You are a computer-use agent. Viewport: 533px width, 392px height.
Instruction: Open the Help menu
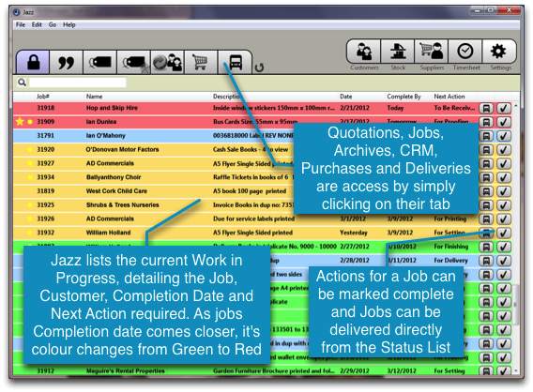coord(69,24)
